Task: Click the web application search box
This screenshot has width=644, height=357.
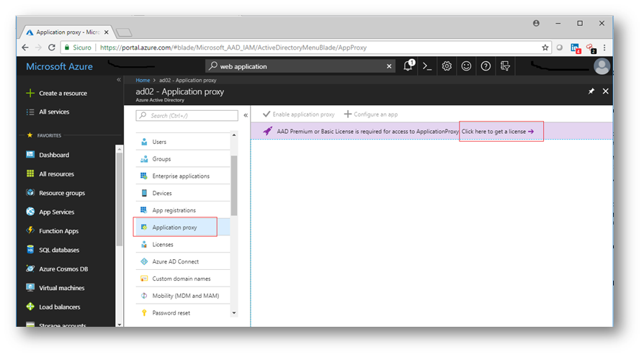Action: [300, 66]
